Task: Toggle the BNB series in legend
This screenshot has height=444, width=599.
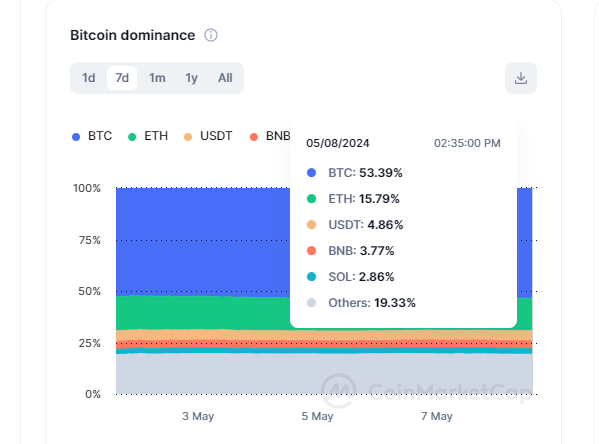Action: 270,136
